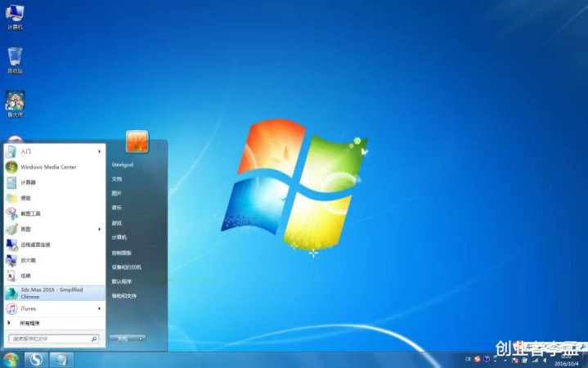Open 图片 pictures from Start menu

[117, 193]
